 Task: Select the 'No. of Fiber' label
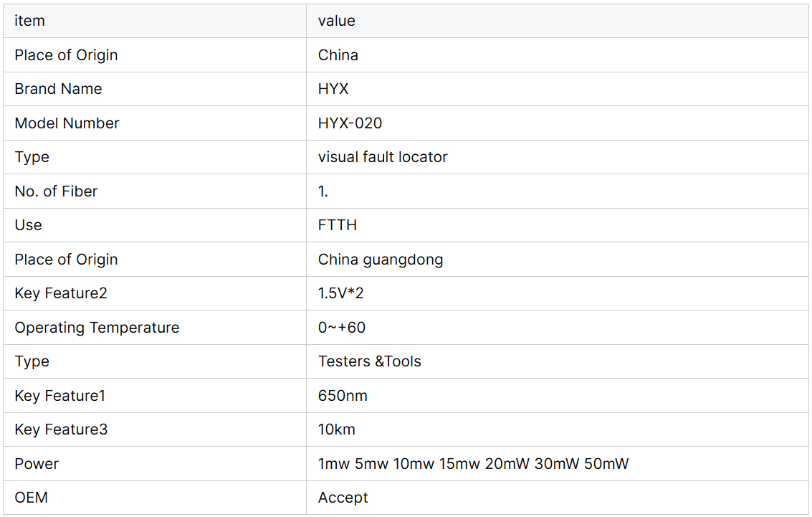pos(56,191)
